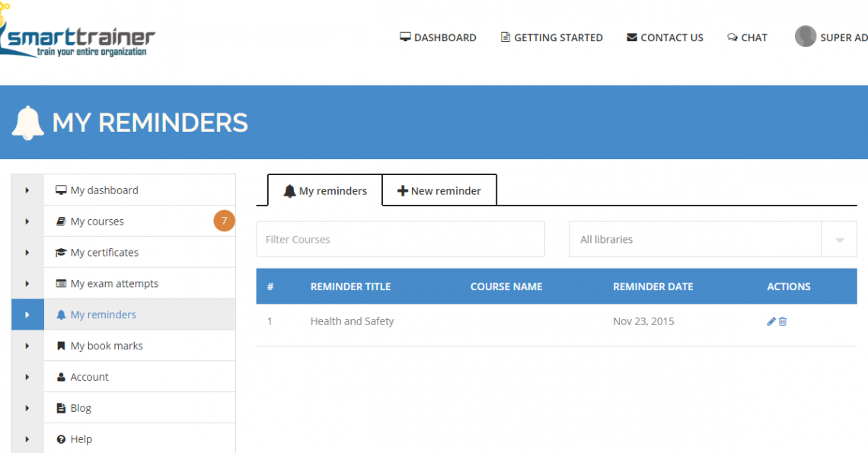
Task: Open Dashboard in the top navigation
Action: (438, 37)
